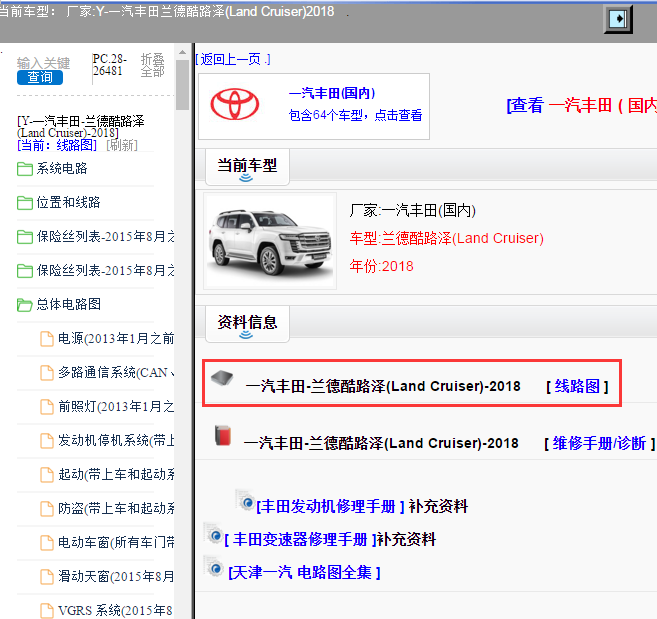This screenshot has width=657, height=619.
Task: Click the 返回上一页 link
Action: click(x=233, y=59)
